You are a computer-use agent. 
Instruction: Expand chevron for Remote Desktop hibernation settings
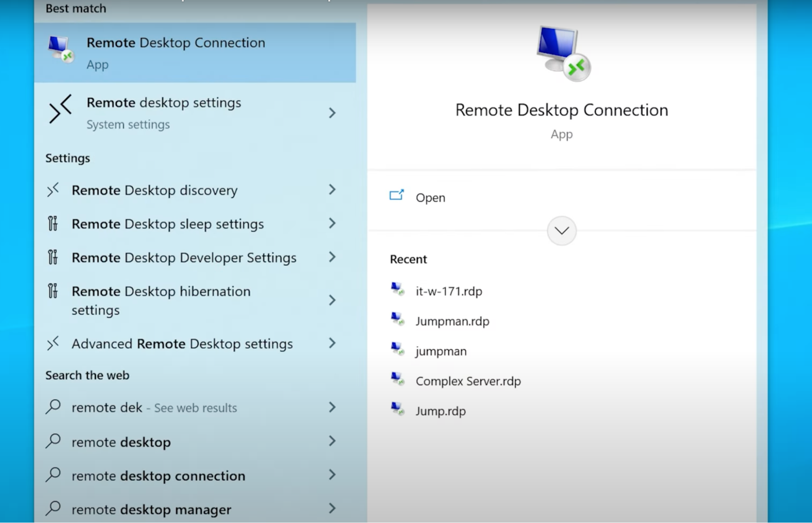[332, 300]
